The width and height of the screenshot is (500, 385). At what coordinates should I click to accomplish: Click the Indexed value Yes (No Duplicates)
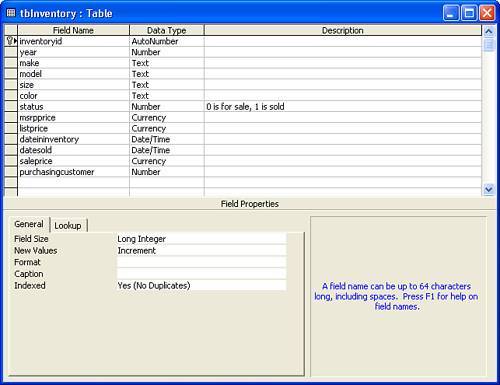tap(202, 285)
